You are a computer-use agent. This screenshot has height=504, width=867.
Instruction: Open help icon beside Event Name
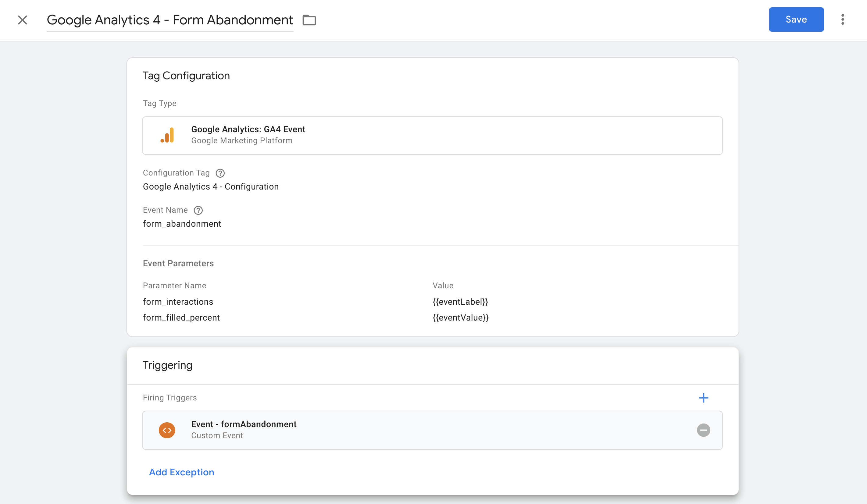click(198, 210)
